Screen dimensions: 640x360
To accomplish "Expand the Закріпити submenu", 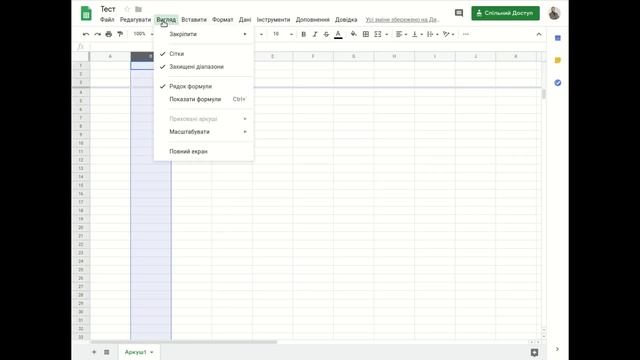I will (204, 34).
